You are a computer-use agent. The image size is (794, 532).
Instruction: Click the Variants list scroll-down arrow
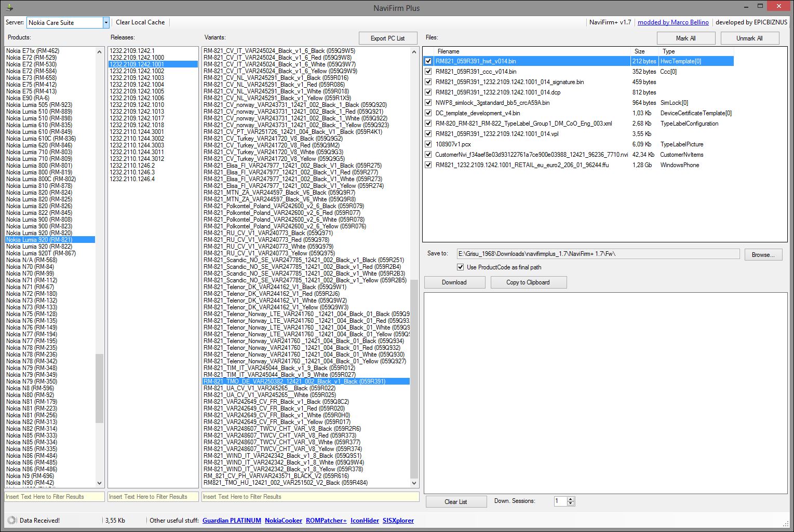pyautogui.click(x=414, y=483)
